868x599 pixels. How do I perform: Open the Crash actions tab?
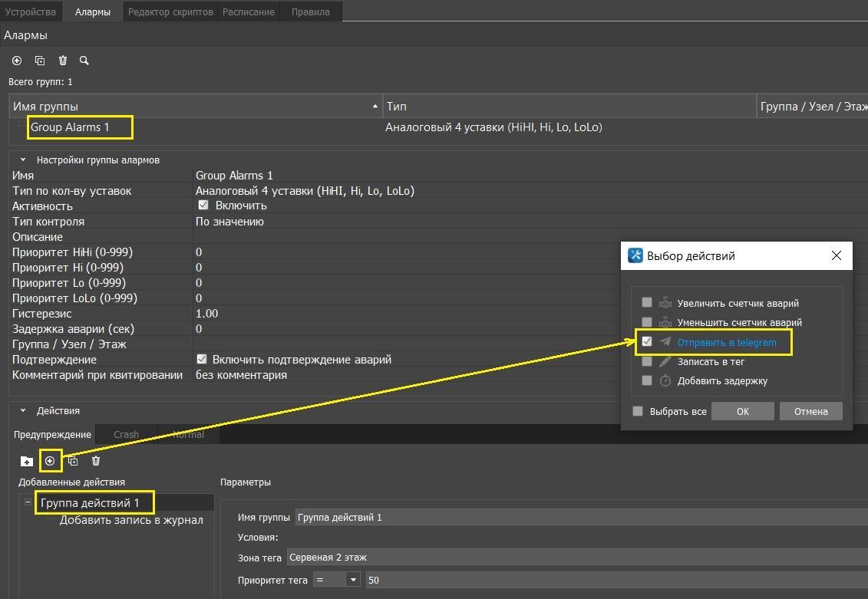126,434
